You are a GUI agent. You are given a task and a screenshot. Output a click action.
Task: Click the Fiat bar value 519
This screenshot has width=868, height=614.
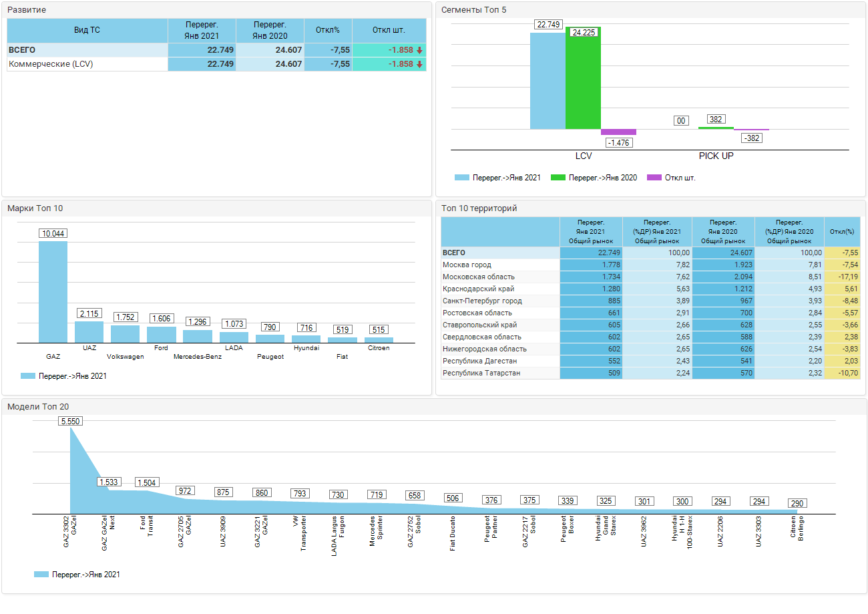(x=342, y=330)
